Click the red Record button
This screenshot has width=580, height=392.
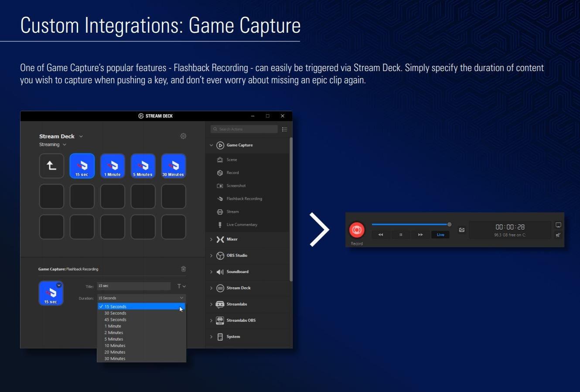coord(356,230)
